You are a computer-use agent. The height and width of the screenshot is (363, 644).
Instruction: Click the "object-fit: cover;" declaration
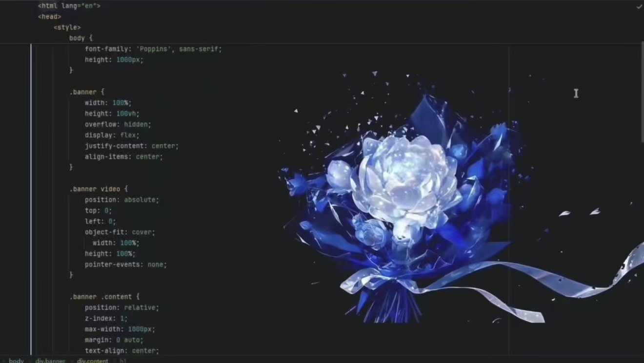click(120, 232)
